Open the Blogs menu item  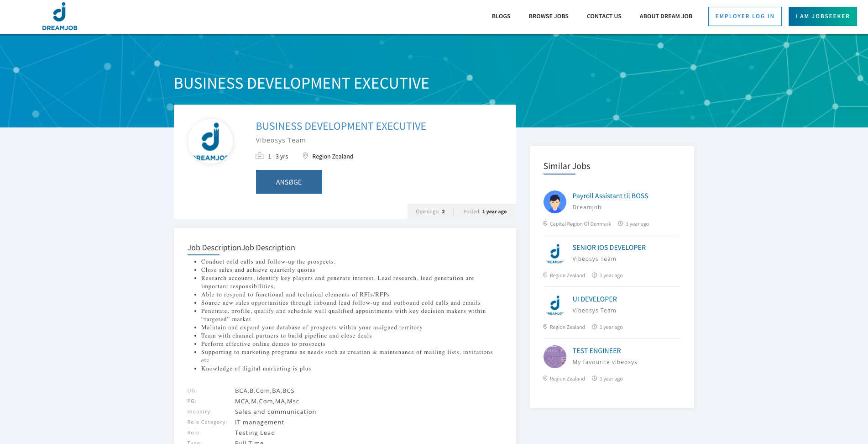501,16
